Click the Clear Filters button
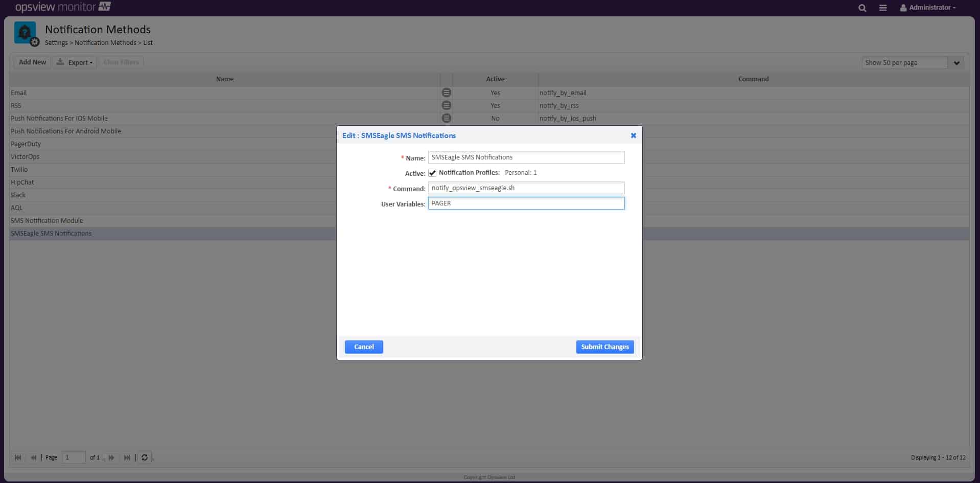This screenshot has height=483, width=980. click(x=121, y=62)
